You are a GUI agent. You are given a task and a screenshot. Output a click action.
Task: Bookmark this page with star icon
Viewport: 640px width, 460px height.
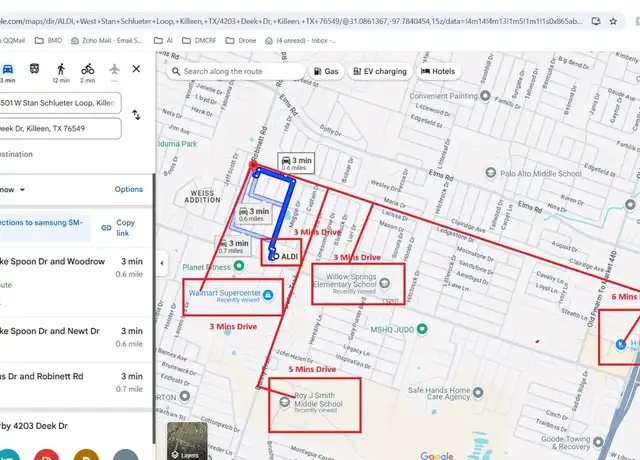point(613,21)
